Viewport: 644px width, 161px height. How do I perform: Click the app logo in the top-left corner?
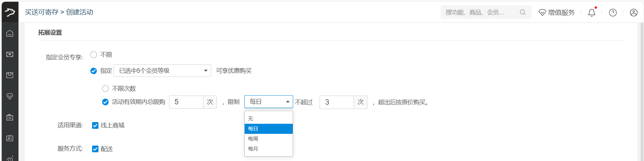[10, 12]
